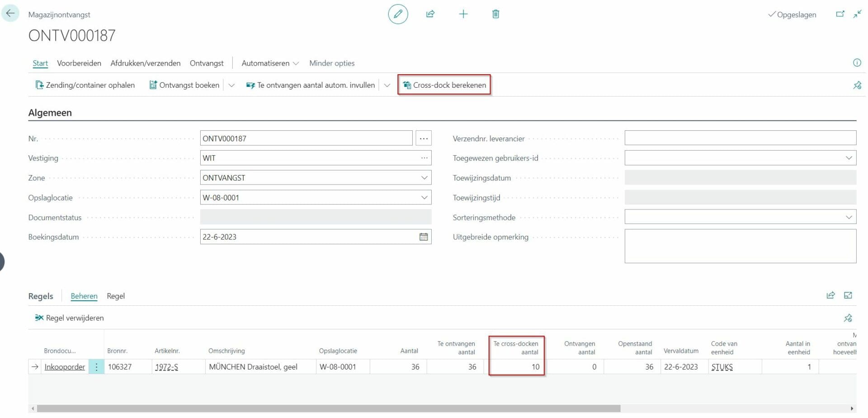This screenshot has width=868, height=418.
Task: Open Toegewezen gebruikers-id dropdown
Action: click(x=849, y=158)
